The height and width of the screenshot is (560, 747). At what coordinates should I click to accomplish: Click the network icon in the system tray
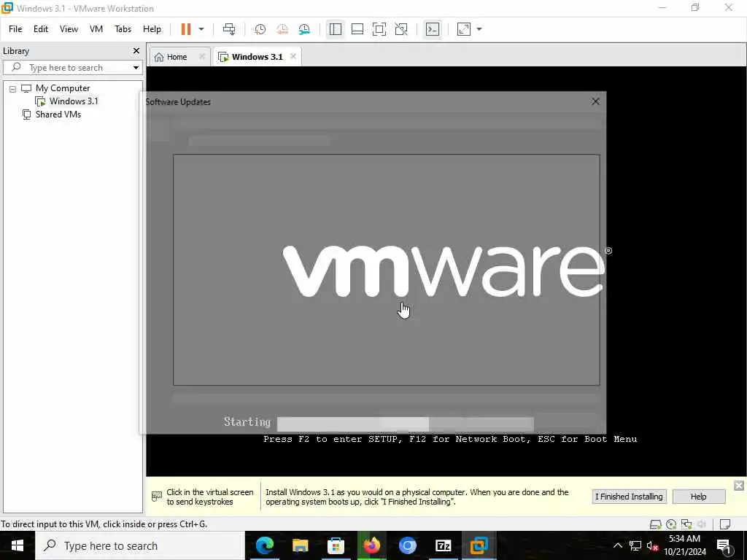(635, 545)
